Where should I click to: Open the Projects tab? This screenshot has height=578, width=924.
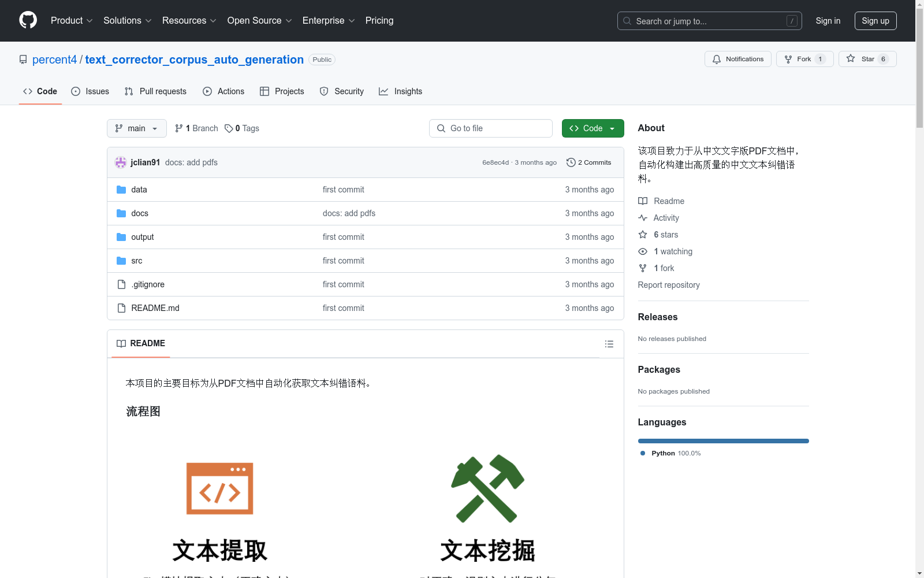[282, 91]
